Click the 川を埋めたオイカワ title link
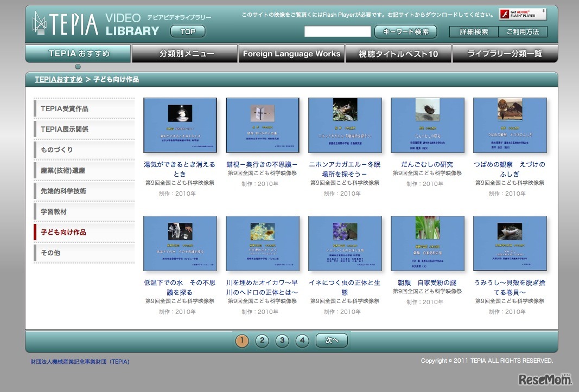This screenshot has width=579, height=392. pos(262,287)
